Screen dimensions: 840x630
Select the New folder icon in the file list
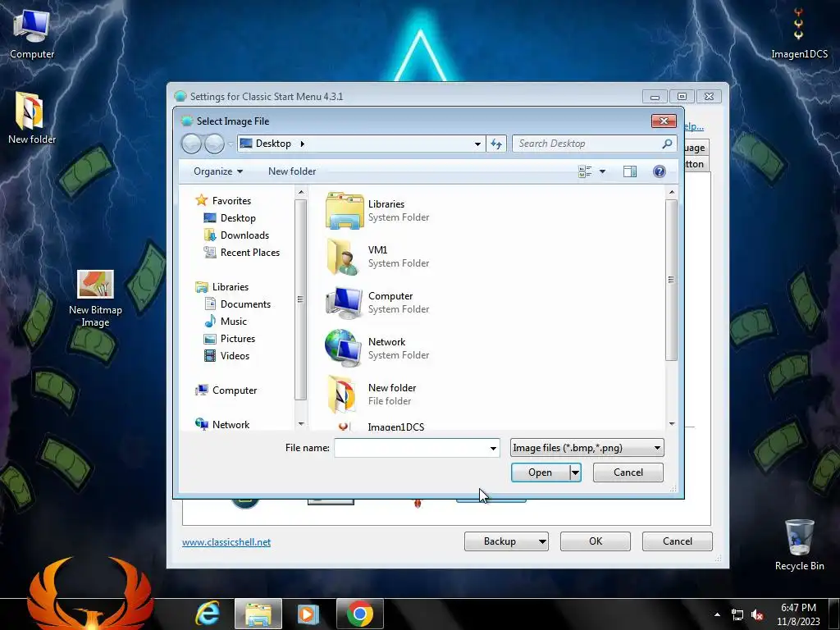(x=342, y=395)
